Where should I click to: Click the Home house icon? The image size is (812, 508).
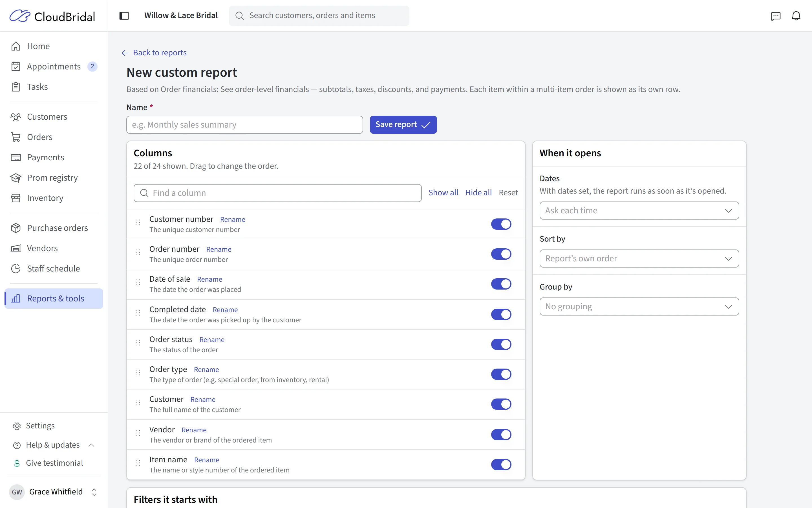[16, 46]
